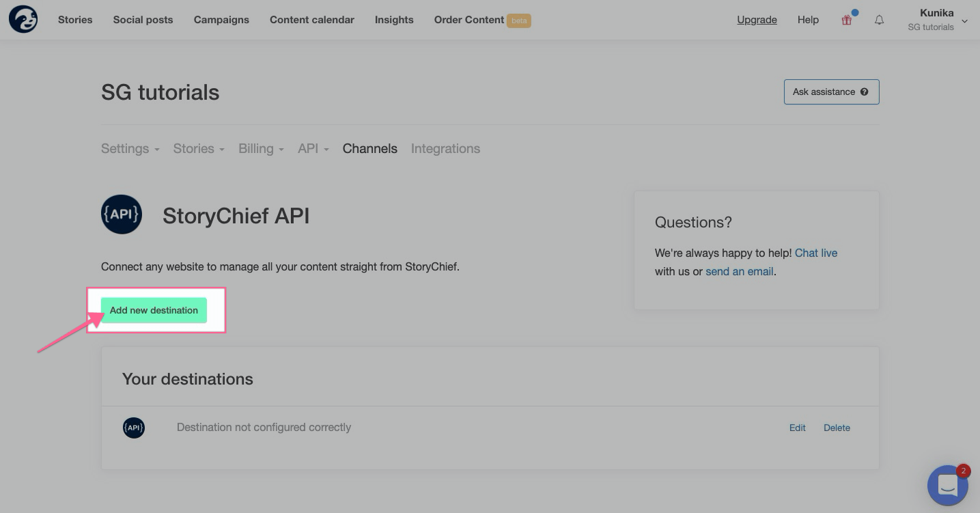
Task: Click the SG tutorials page heading
Action: point(160,92)
